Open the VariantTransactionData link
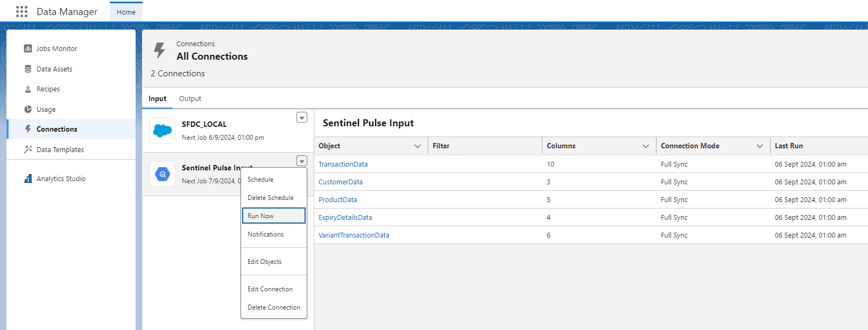This screenshot has height=330, width=868. [x=354, y=235]
